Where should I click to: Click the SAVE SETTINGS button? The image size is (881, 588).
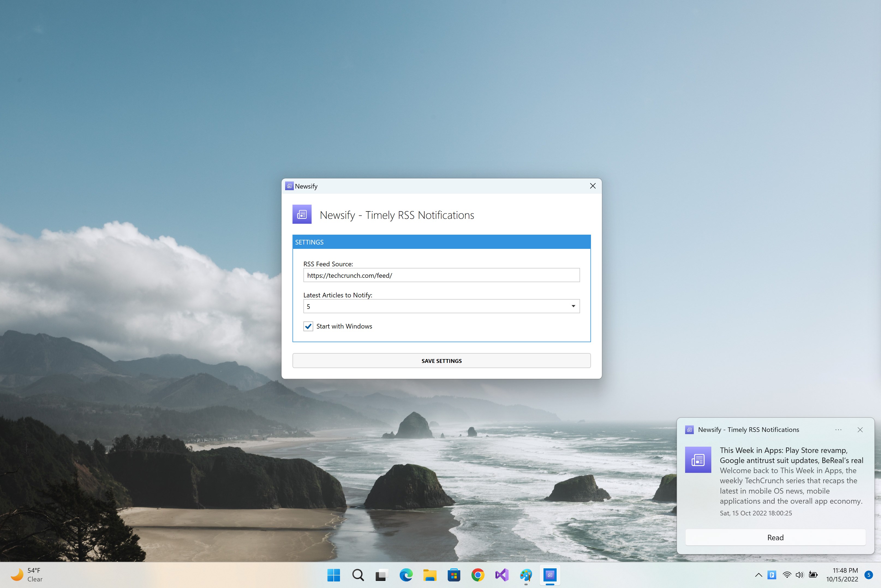coord(441,361)
